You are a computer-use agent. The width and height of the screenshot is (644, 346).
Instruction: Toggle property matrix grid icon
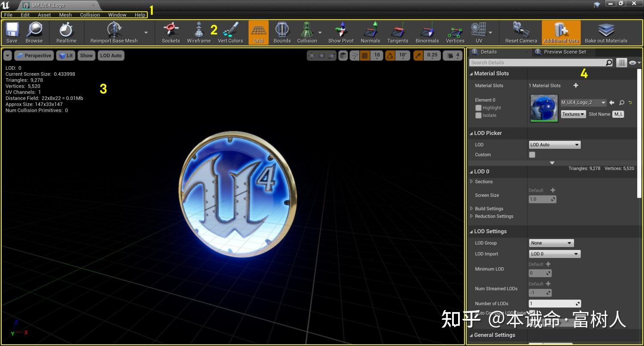coord(622,63)
